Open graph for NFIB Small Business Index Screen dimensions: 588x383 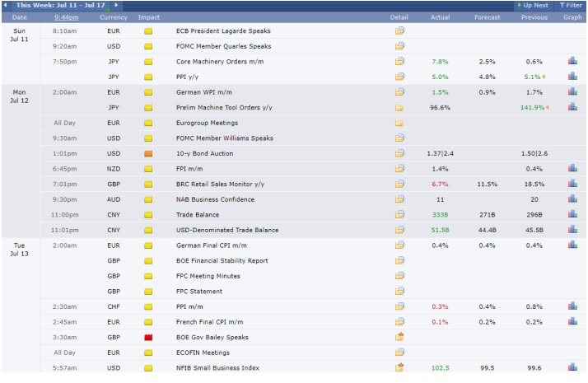coord(572,367)
